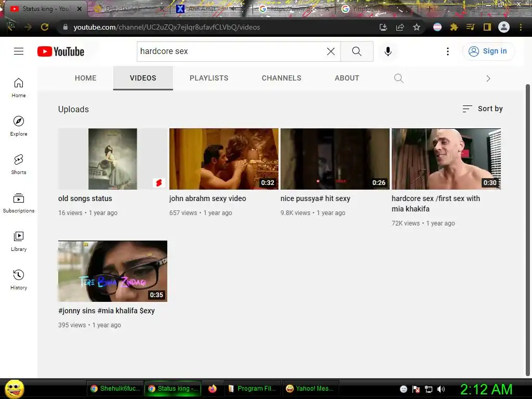This screenshot has width=532, height=399.
Task: Switch to the PLAYLISTS tab
Action: (209, 78)
